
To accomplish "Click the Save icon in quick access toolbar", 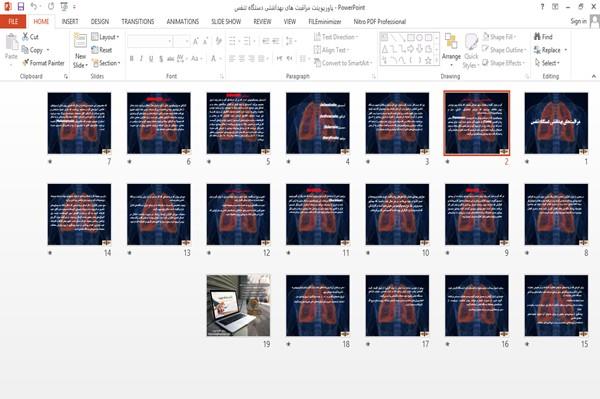I will pos(21,7).
